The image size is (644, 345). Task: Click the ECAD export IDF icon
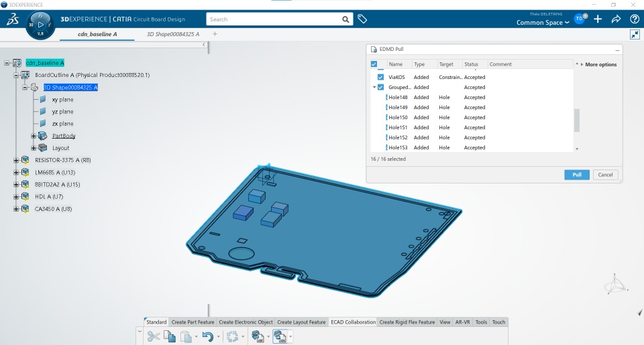click(258, 337)
